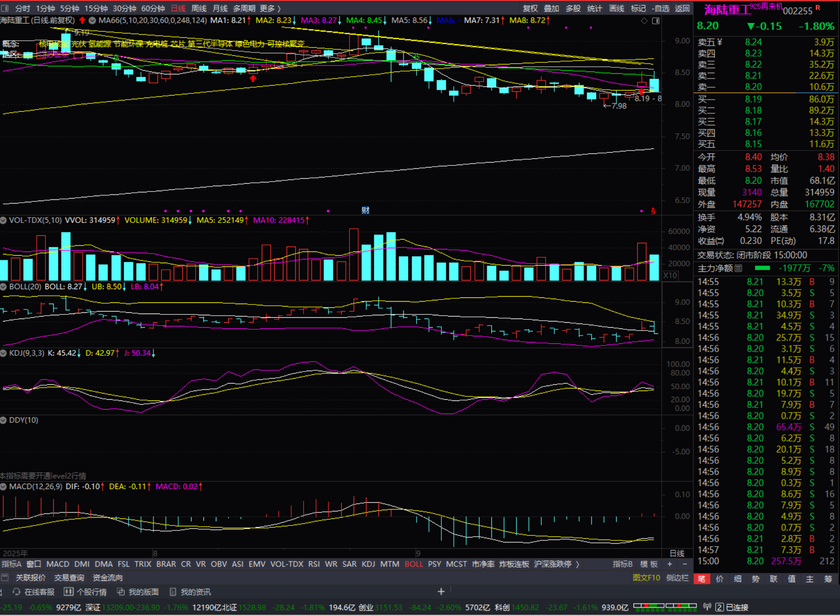Switch to the 周线 weekly tab
The image size is (840, 616).
[199, 8]
